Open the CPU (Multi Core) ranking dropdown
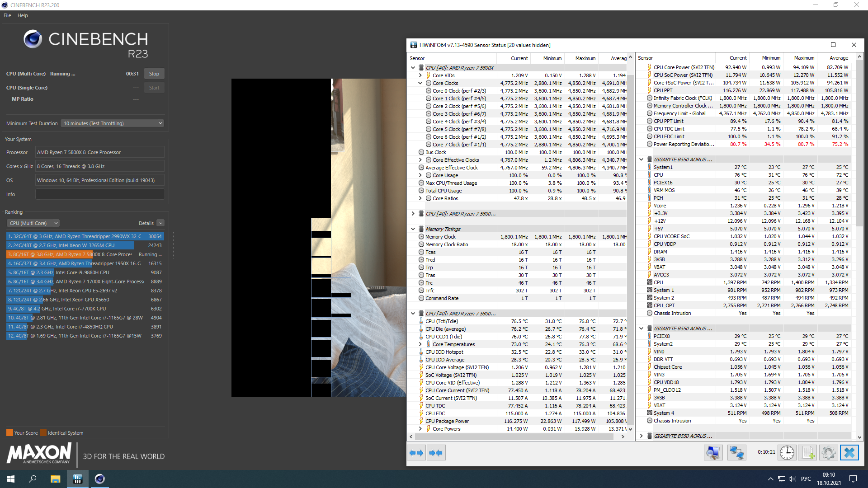Screen dimensions: 868x488 (x=33, y=223)
